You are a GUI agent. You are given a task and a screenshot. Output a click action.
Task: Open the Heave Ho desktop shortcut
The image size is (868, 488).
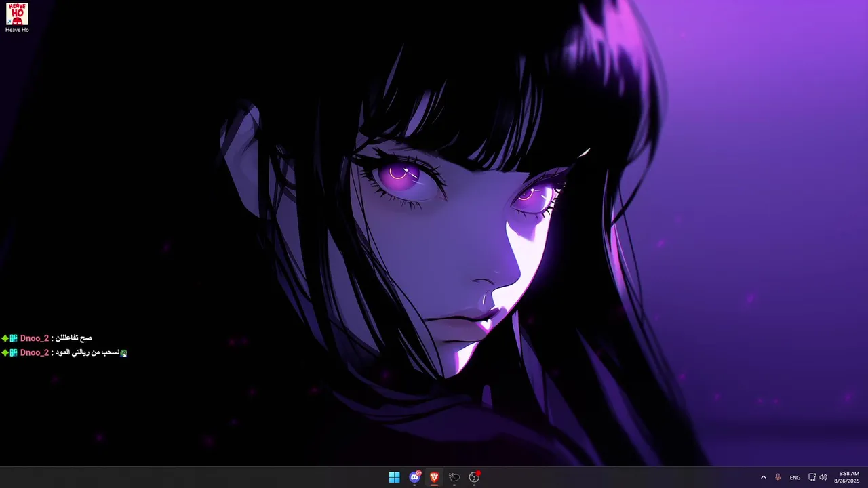17,18
